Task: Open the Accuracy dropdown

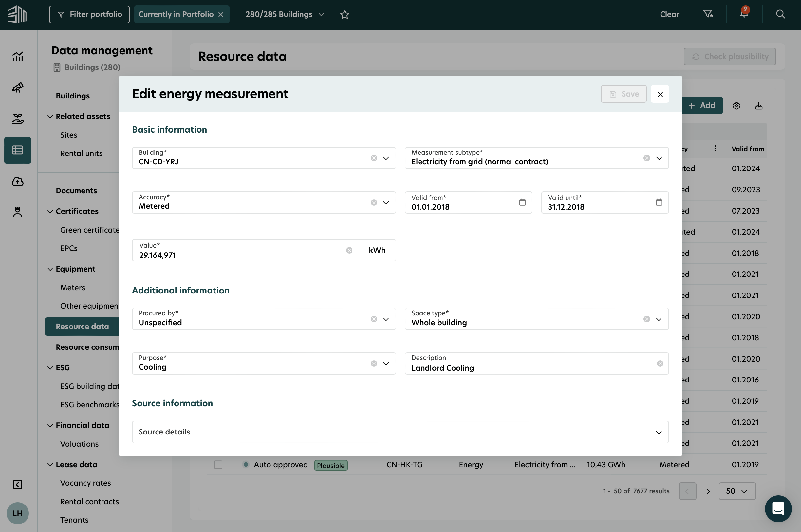Action: (x=386, y=203)
